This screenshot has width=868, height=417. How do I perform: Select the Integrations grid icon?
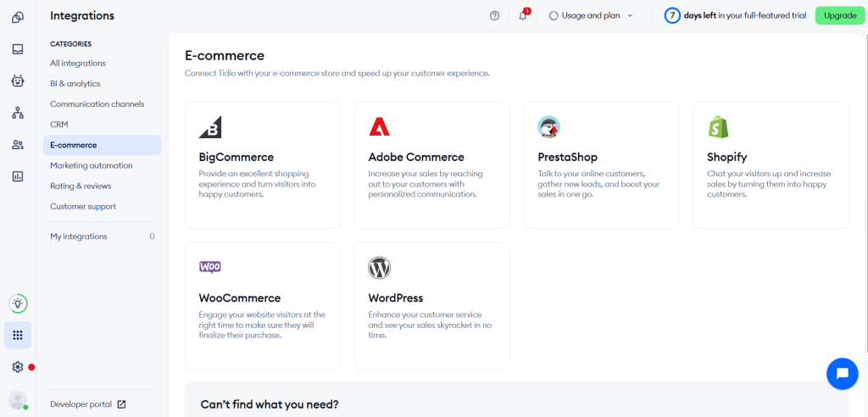(18, 335)
